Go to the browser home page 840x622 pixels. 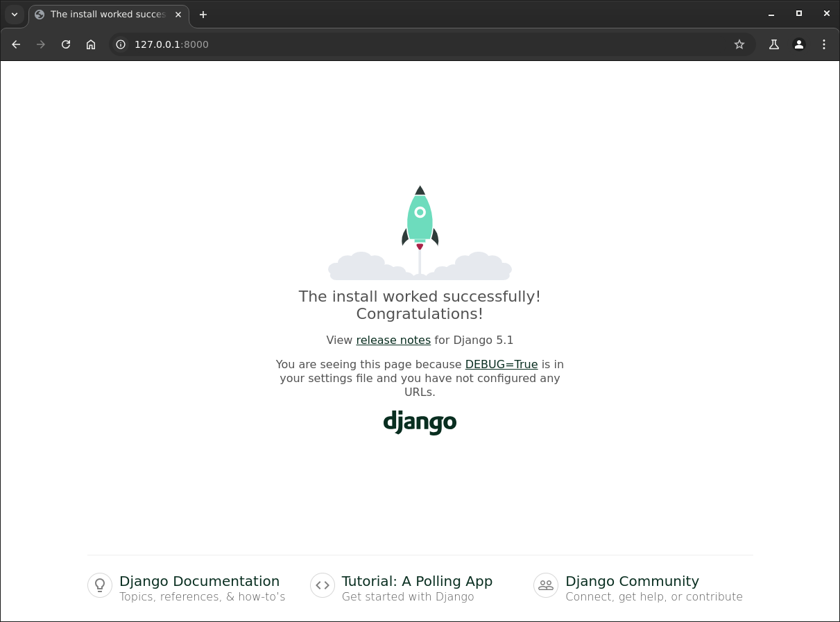pyautogui.click(x=91, y=44)
